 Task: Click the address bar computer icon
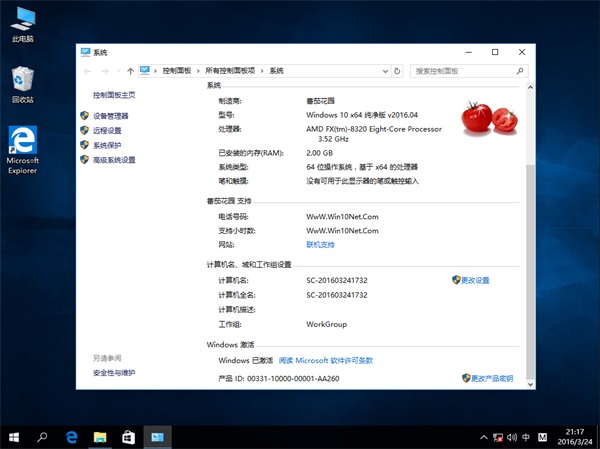tap(145, 70)
